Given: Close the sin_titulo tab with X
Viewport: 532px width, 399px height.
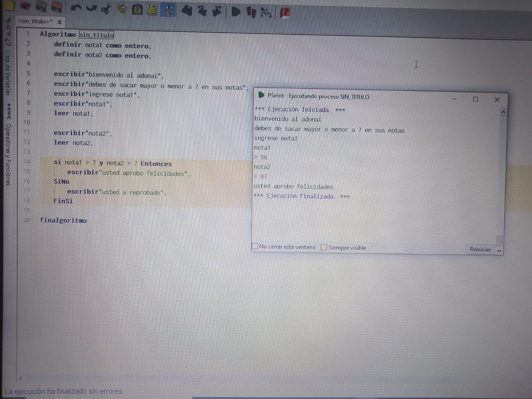Looking at the screenshot, I should point(60,22).
